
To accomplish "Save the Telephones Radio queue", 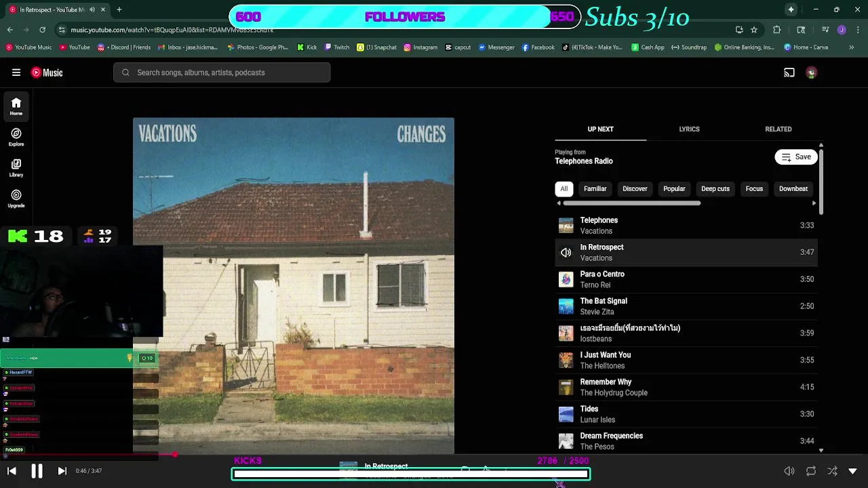I will tap(796, 157).
